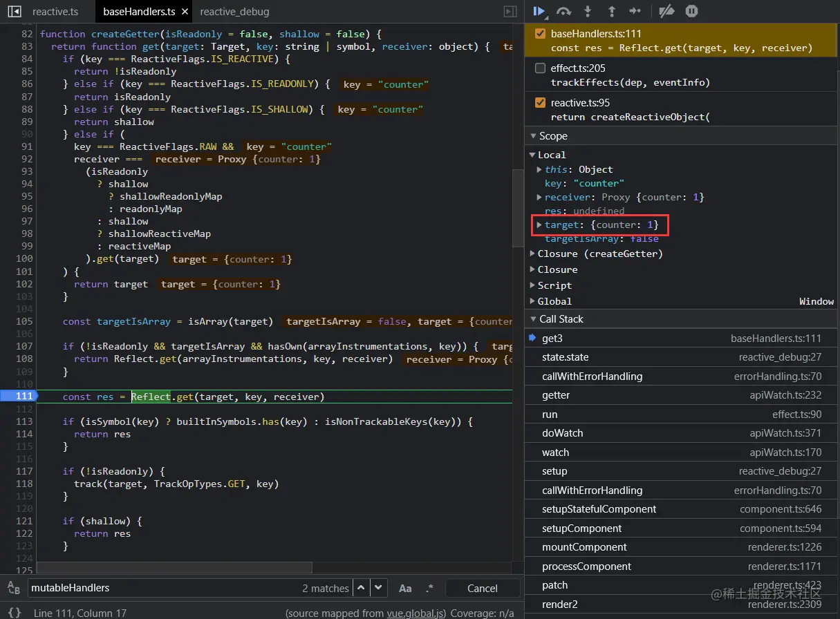Enable breakpoint at effect.ts:205
Image resolution: width=840 pixels, height=619 pixels.
click(x=540, y=68)
